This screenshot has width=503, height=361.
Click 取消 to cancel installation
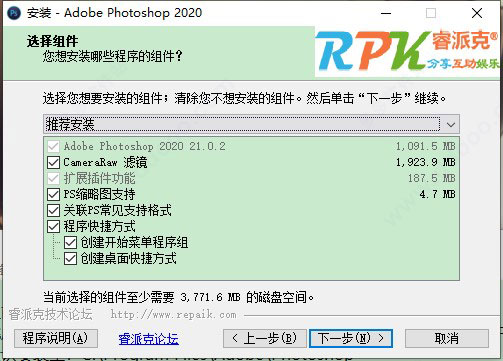pyautogui.click(x=447, y=338)
